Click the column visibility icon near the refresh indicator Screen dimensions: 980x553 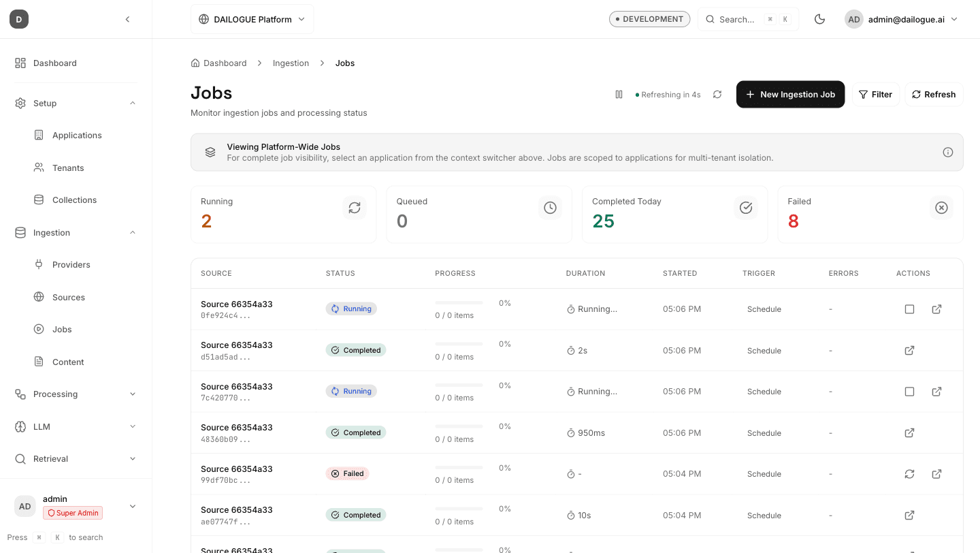(x=619, y=94)
